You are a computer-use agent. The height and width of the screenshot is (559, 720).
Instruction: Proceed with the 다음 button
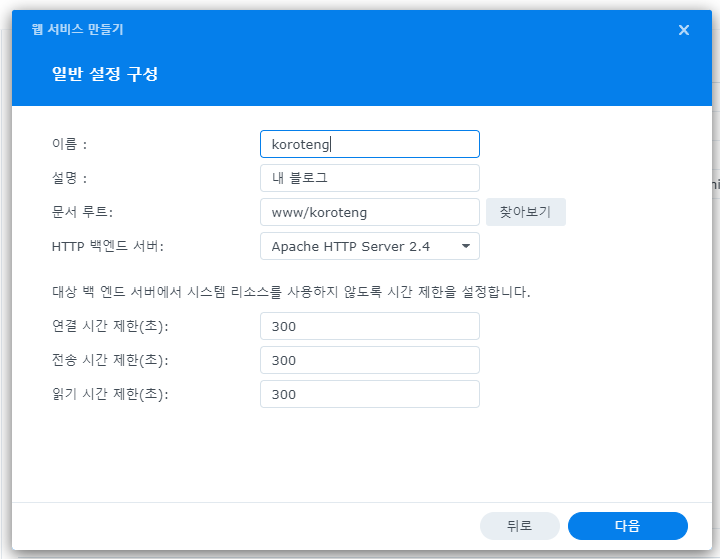click(x=628, y=526)
